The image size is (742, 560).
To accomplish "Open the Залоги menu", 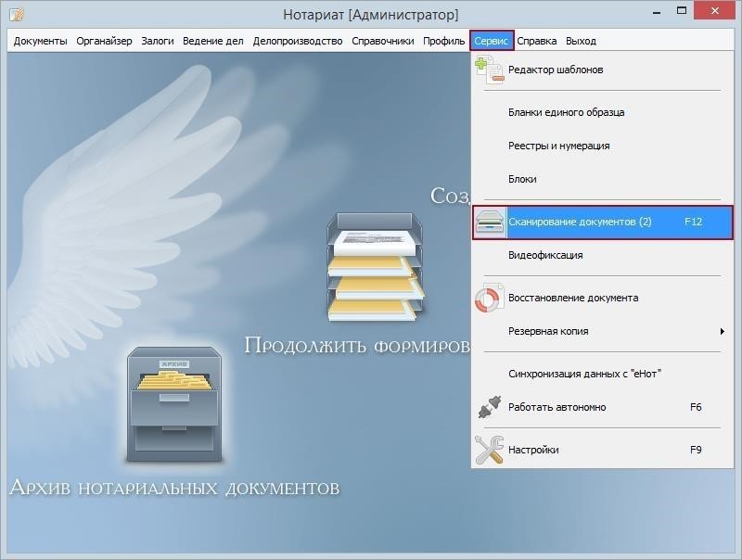I will click(x=158, y=41).
